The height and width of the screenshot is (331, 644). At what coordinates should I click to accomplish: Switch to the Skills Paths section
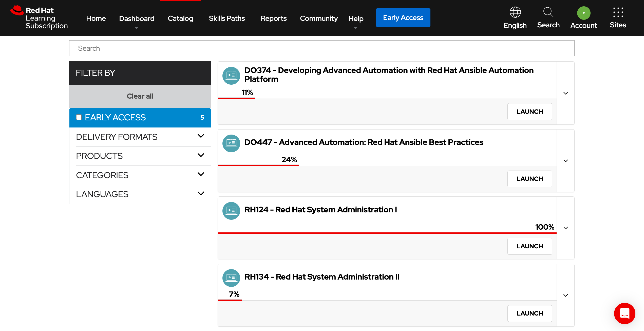[226, 18]
